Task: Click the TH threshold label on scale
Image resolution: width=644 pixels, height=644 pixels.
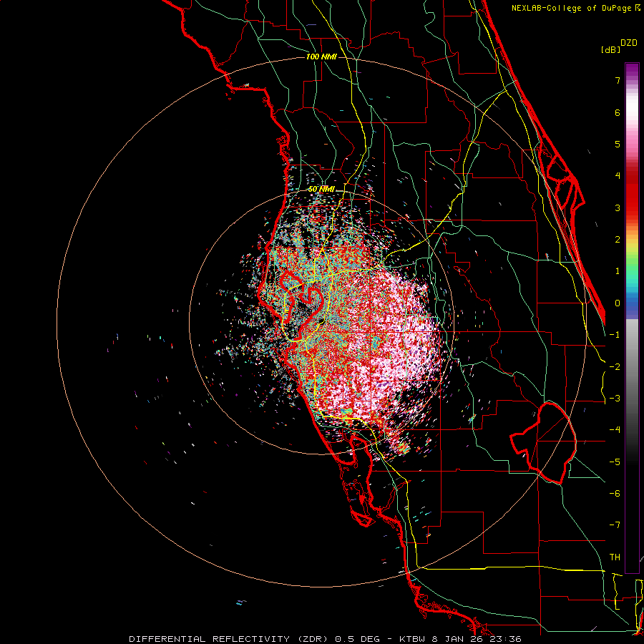Action: pos(615,557)
